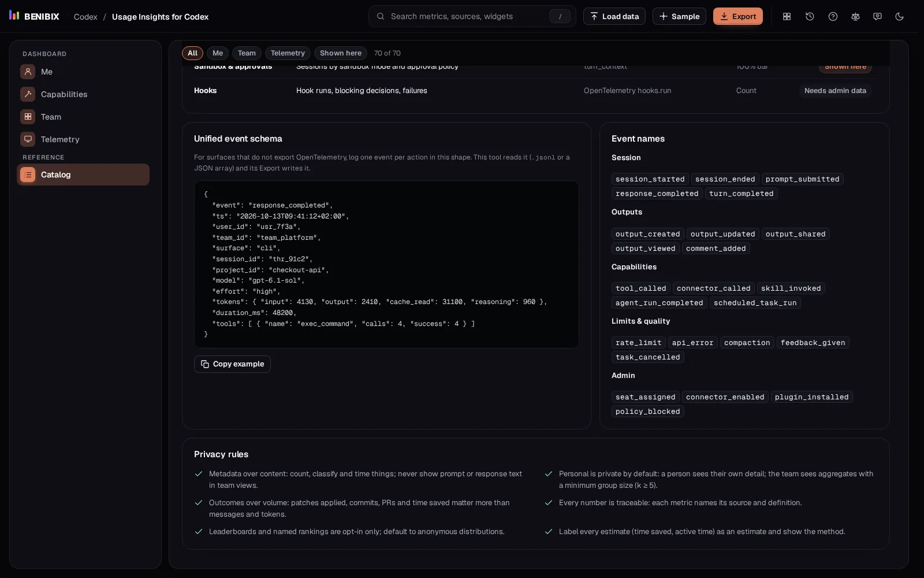Viewport: 924px width, 578px height.
Task: Click the copy icon on Copy example
Action: tap(205, 364)
